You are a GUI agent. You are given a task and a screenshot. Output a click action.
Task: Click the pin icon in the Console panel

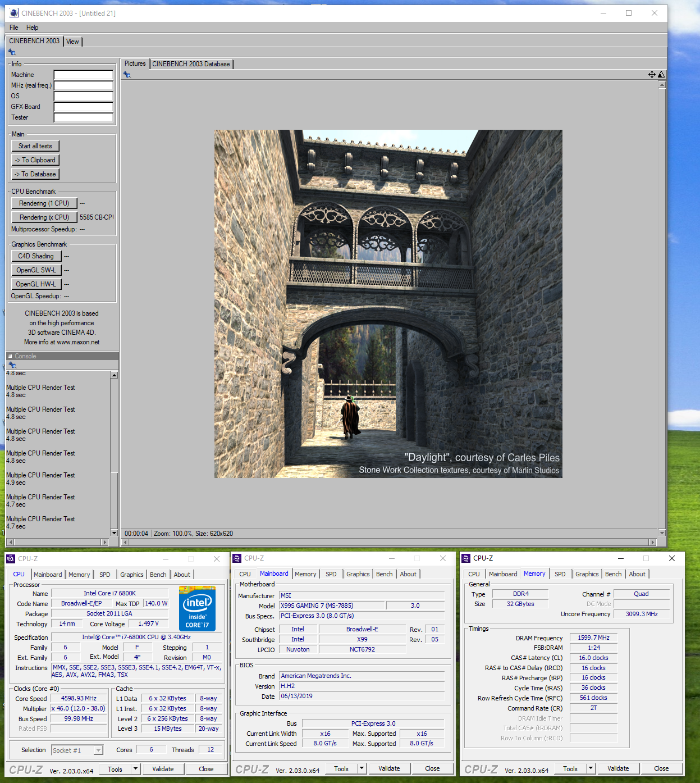12,365
